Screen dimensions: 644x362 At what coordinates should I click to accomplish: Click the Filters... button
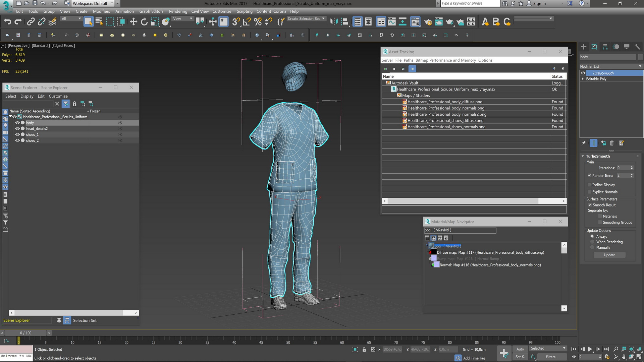coord(552,357)
